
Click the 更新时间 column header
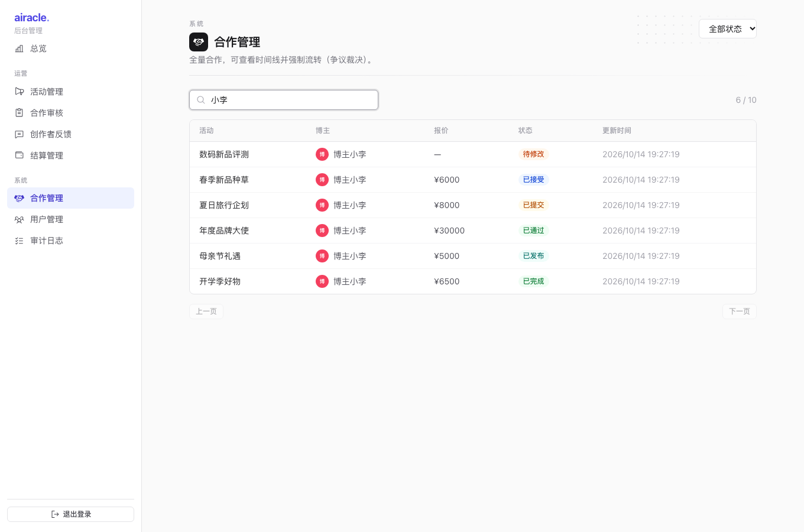pos(617,131)
